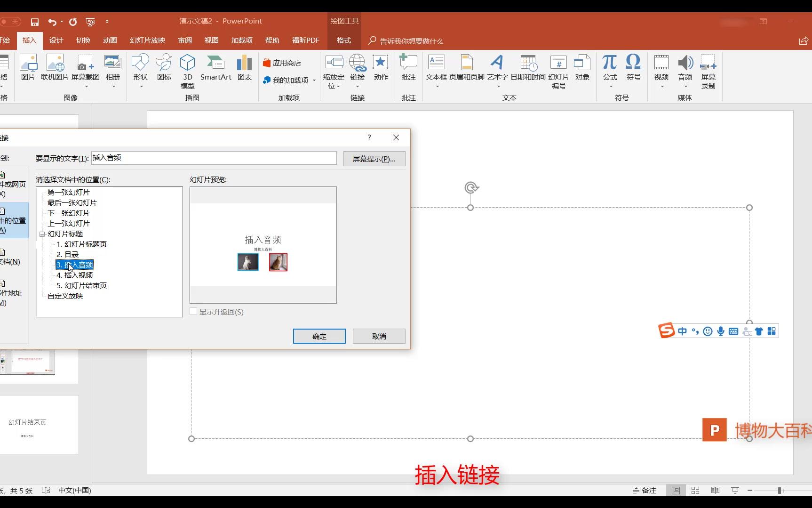Start 屏幕录制 screen recording
This screenshot has width=812, height=508.
coord(708,72)
